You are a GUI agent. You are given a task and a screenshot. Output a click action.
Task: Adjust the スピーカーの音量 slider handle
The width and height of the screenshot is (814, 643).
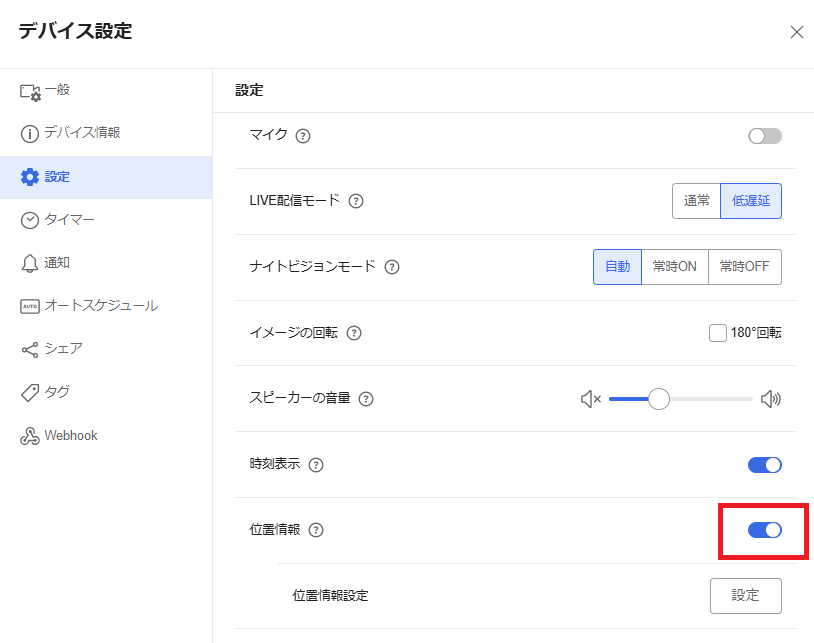pos(658,398)
